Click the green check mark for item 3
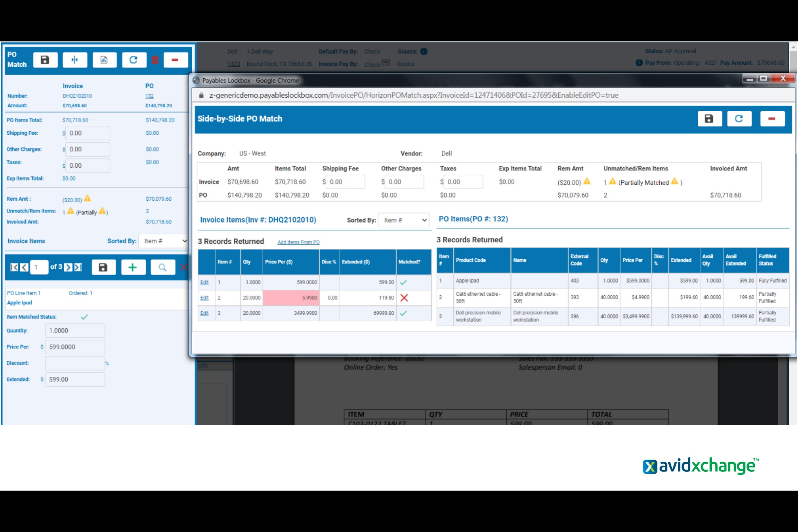Image resolution: width=798 pixels, height=532 pixels. [x=403, y=314]
